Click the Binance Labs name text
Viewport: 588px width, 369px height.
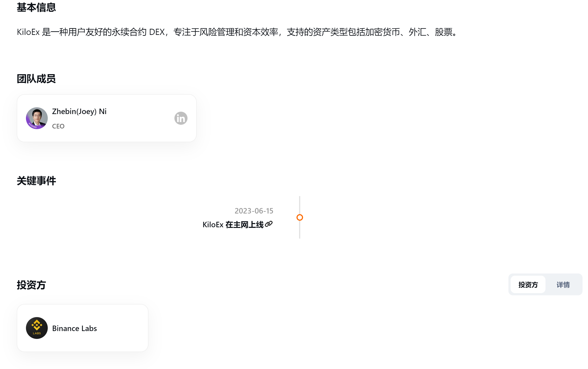coord(74,328)
